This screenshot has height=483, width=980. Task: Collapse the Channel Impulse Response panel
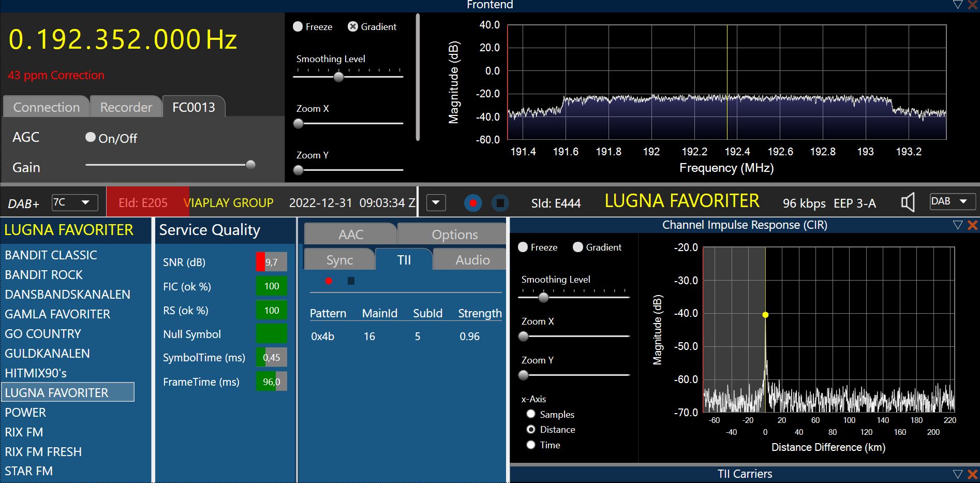pos(957,225)
